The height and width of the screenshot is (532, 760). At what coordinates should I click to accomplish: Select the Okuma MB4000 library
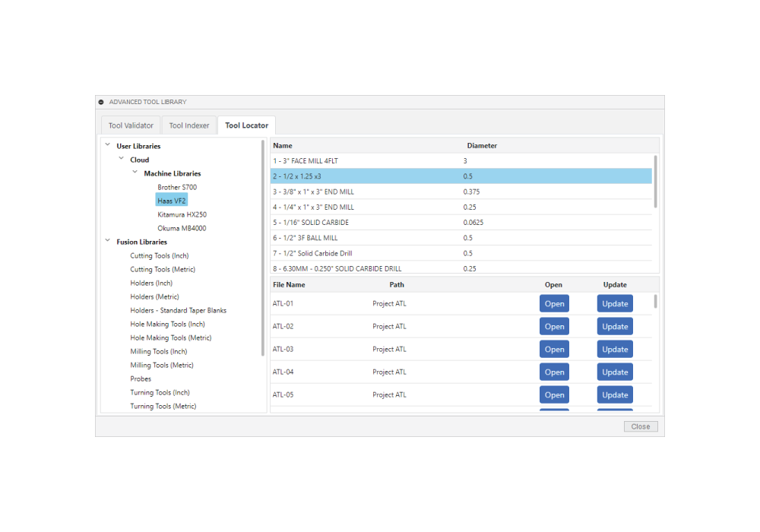pos(182,228)
